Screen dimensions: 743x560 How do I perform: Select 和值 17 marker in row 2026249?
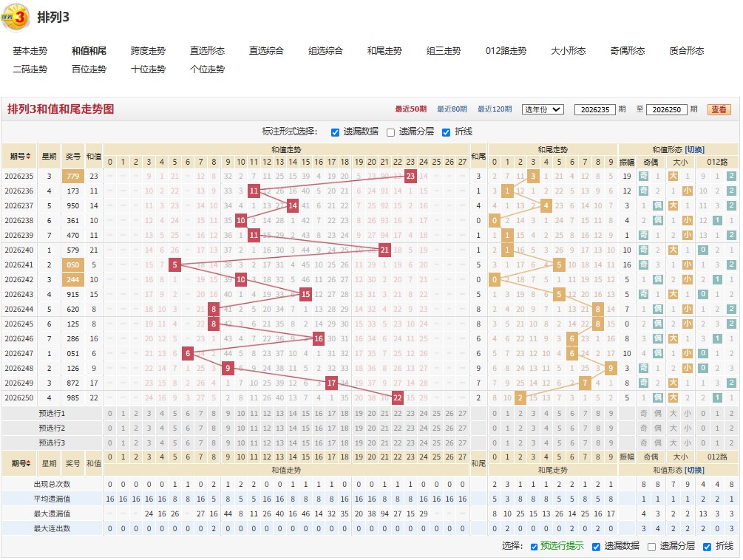[x=332, y=383]
